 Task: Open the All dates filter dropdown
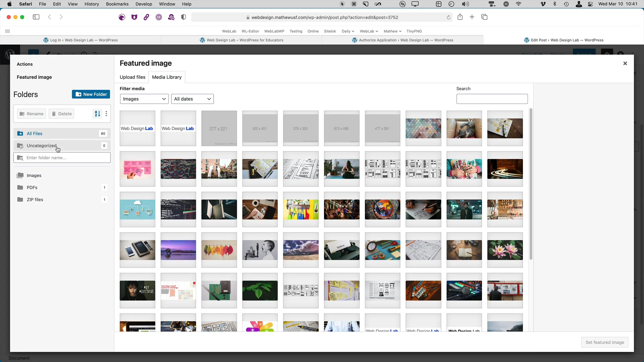pos(193,99)
